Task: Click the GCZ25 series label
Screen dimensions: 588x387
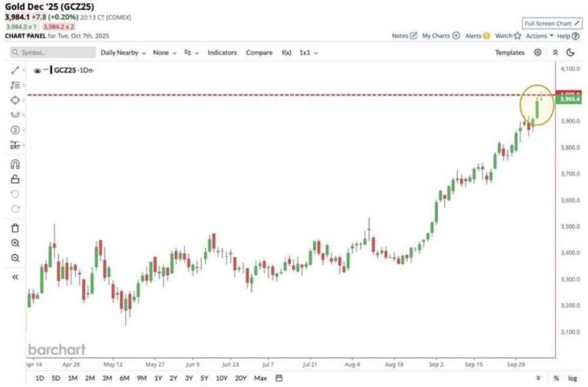Action: 65,70
